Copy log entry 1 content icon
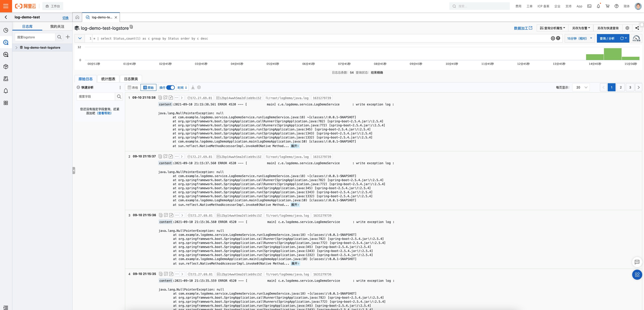Image resolution: width=644 pixels, height=310 pixels. pyautogui.click(x=160, y=98)
